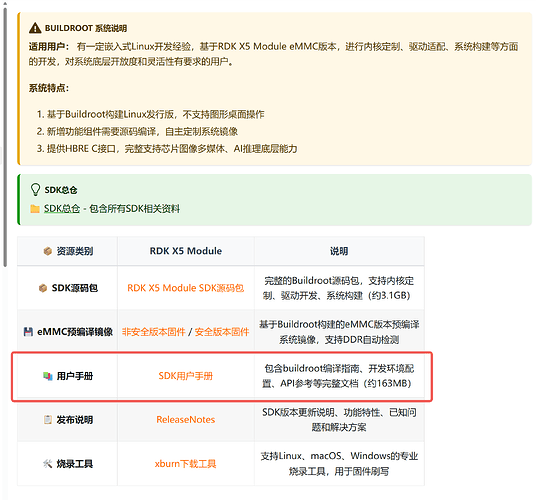Click the RDK X5 Module column header
The image size is (536, 500).
click(x=186, y=251)
